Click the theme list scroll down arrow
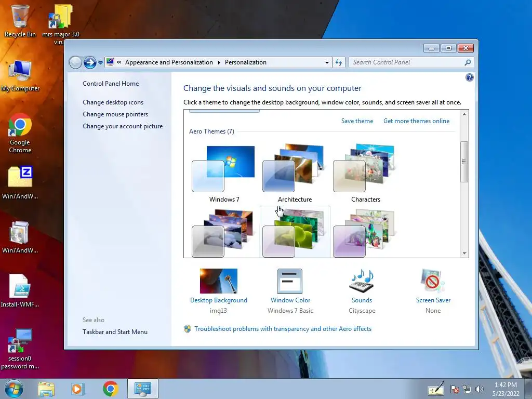 coord(464,254)
